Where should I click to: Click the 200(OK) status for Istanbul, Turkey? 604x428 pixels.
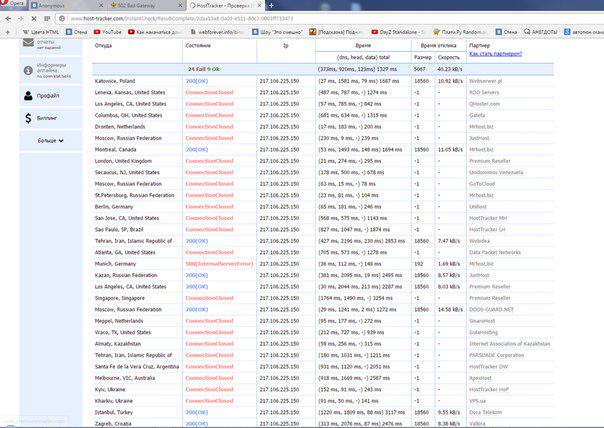(197, 413)
